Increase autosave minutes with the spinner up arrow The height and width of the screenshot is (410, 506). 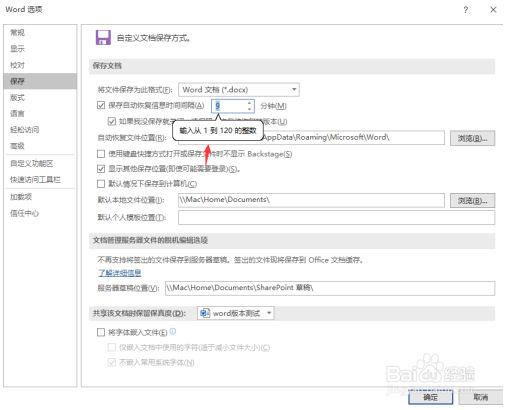[249, 103]
